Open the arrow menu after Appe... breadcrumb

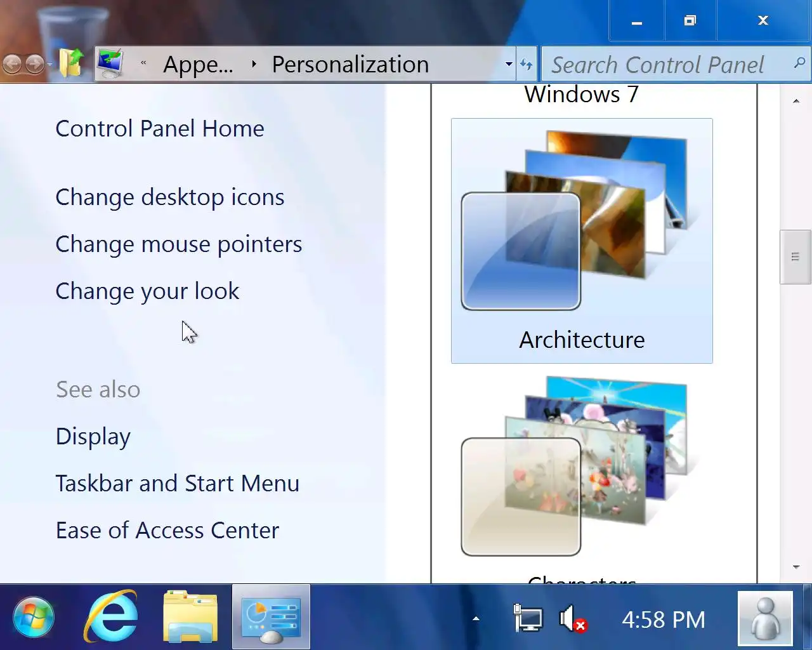[254, 63]
